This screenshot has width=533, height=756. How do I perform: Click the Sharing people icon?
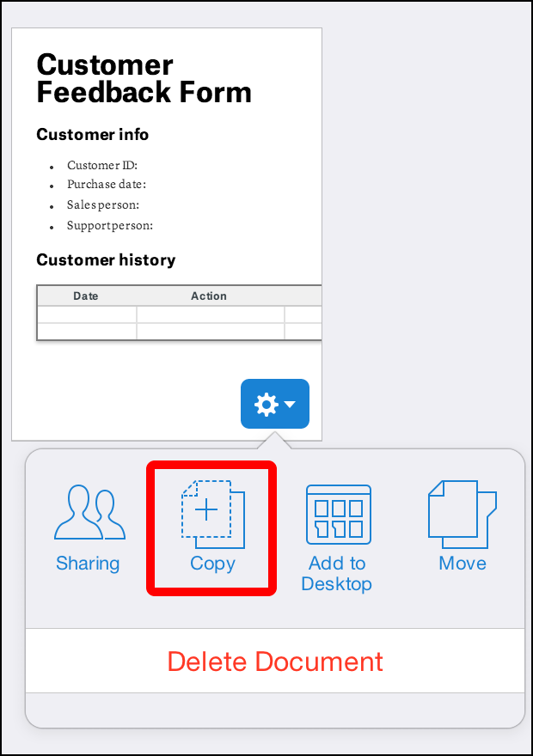point(89,514)
